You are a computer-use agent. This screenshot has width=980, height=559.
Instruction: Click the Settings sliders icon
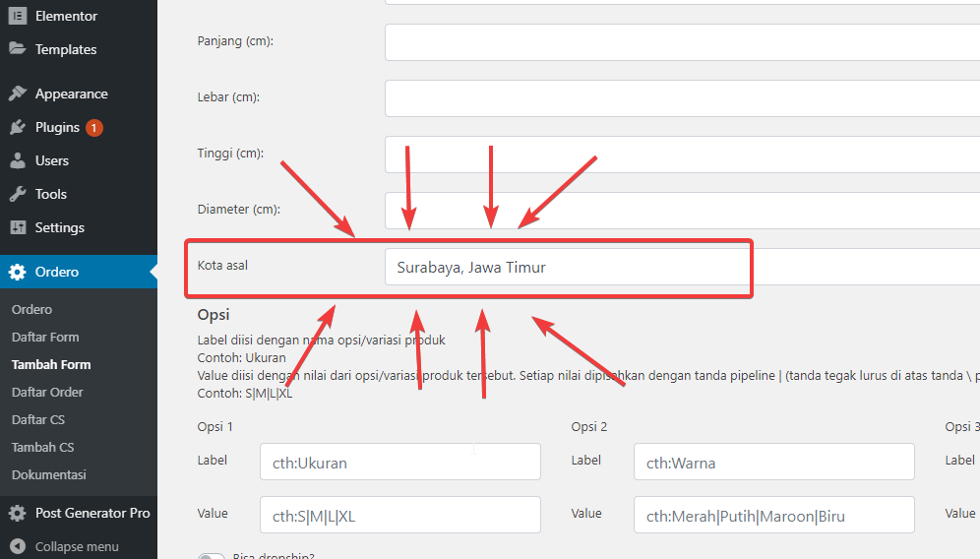(x=18, y=227)
